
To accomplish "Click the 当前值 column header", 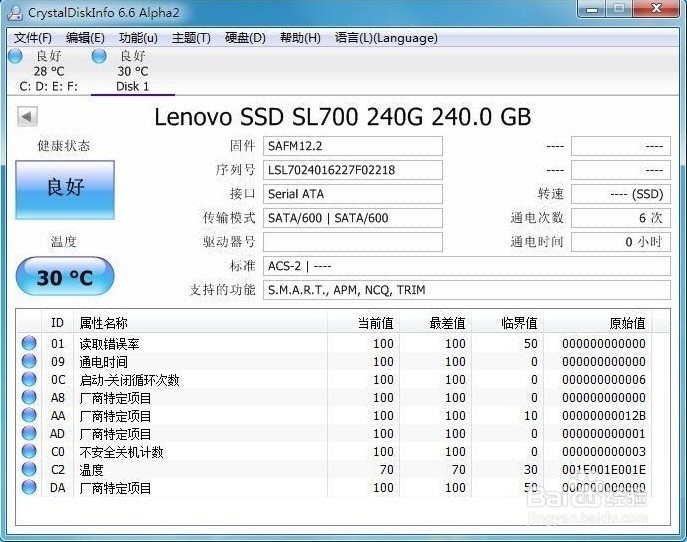I will pos(363,323).
